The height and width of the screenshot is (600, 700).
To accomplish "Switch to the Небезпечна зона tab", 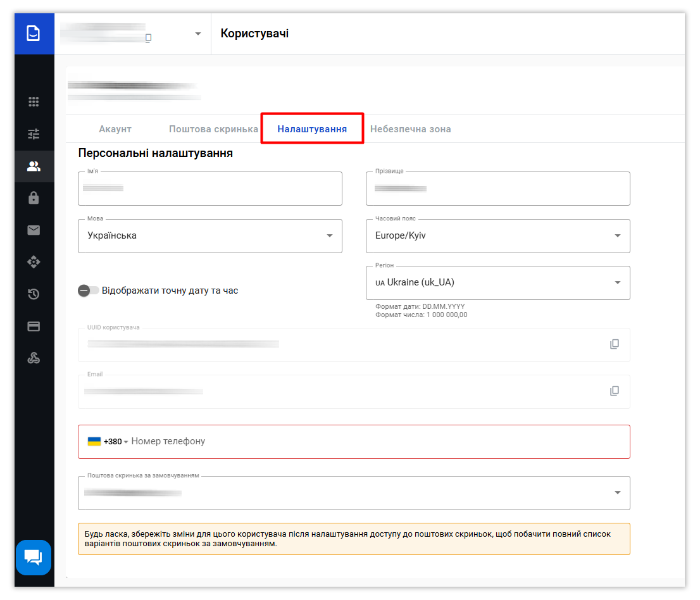I will pyautogui.click(x=411, y=129).
